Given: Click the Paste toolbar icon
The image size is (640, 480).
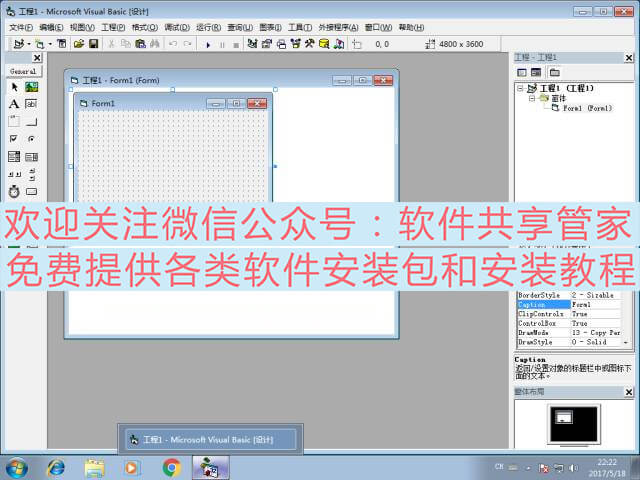Looking at the screenshot, I should pyautogui.click(x=140, y=44).
